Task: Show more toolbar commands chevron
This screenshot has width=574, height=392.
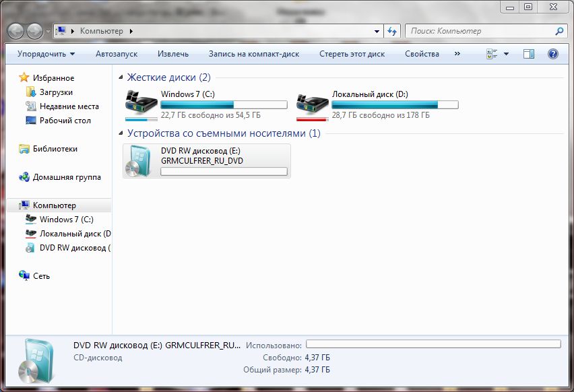Action: [457, 54]
